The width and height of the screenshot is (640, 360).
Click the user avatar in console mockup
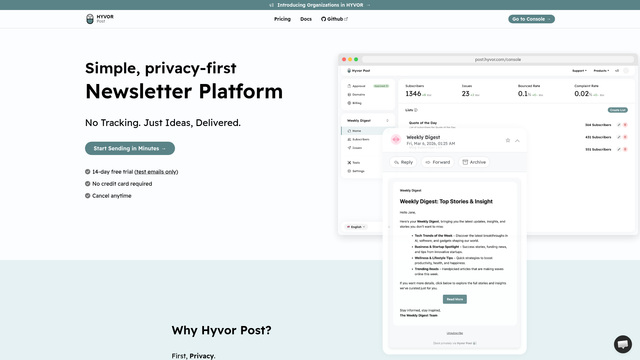click(626, 71)
